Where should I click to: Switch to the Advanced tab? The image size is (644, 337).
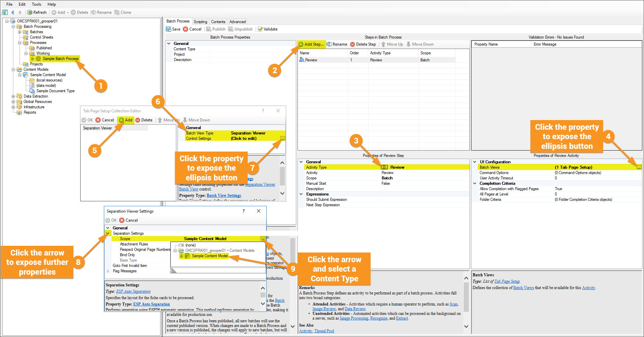point(238,22)
